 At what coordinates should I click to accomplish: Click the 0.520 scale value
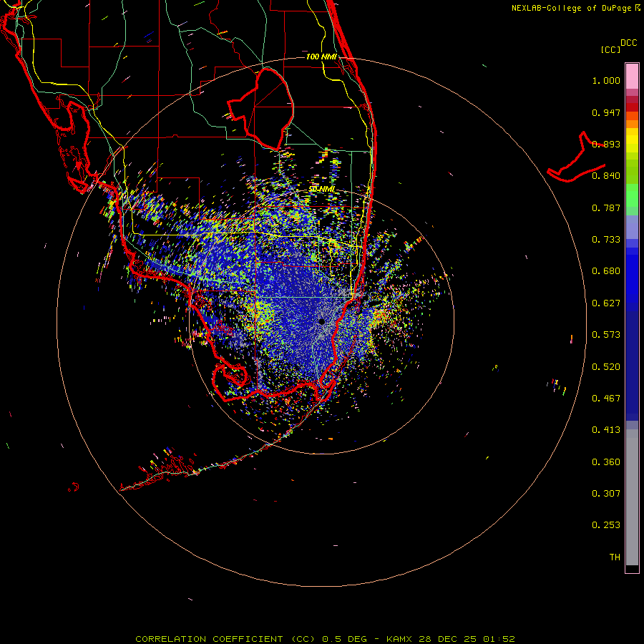click(x=606, y=367)
